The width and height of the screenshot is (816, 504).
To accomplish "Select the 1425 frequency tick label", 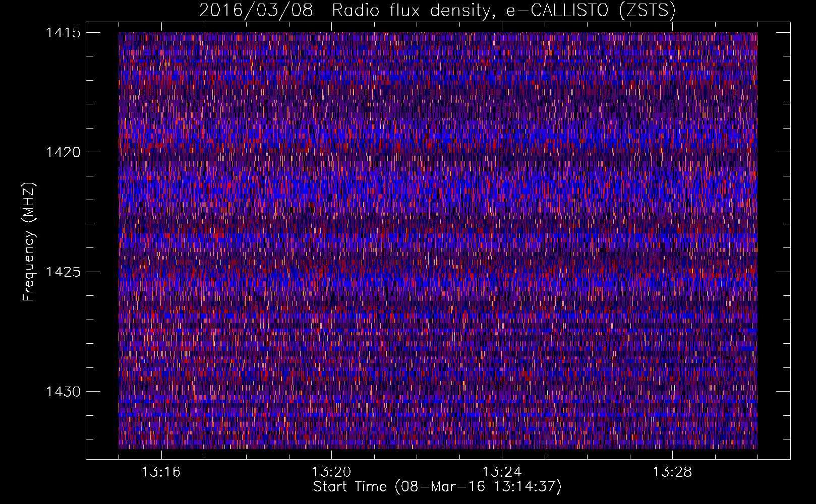I will tap(64, 272).
